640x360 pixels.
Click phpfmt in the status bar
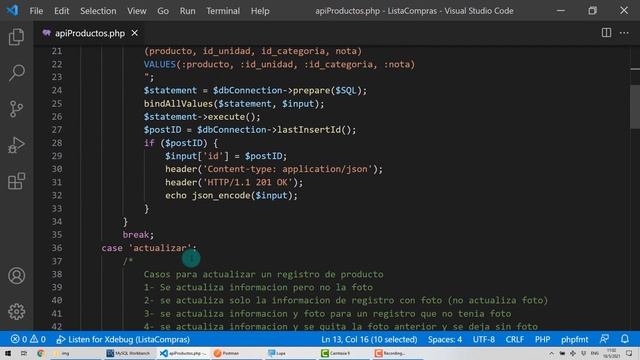point(575,339)
